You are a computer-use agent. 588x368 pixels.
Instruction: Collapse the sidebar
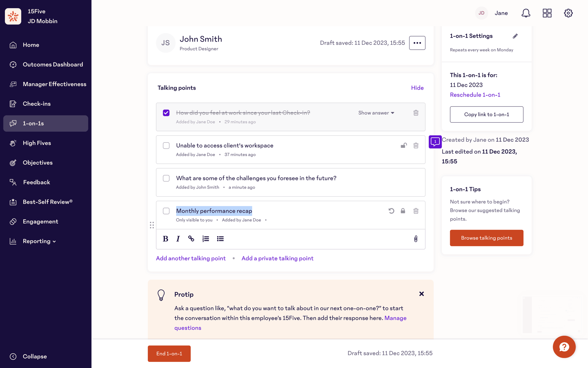(x=28, y=356)
